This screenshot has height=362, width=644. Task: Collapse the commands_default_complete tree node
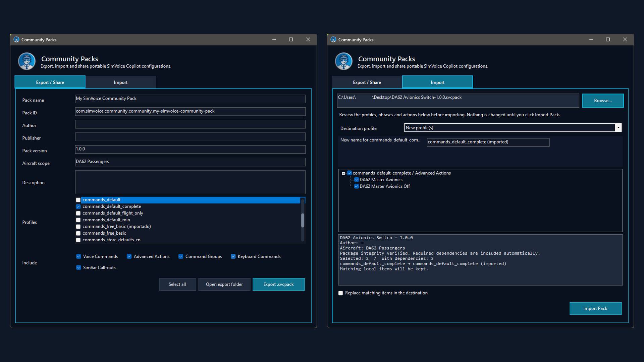pos(343,173)
